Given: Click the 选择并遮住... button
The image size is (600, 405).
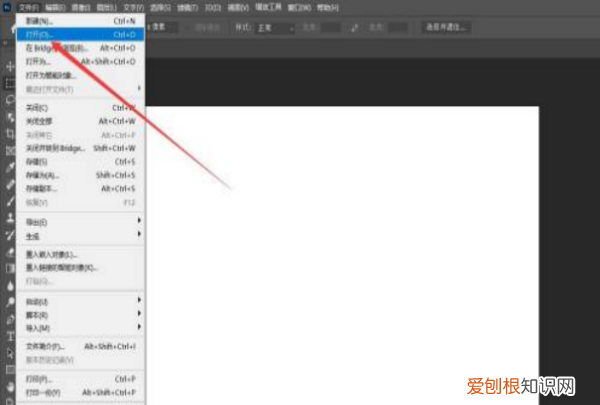Looking at the screenshot, I should (446, 27).
